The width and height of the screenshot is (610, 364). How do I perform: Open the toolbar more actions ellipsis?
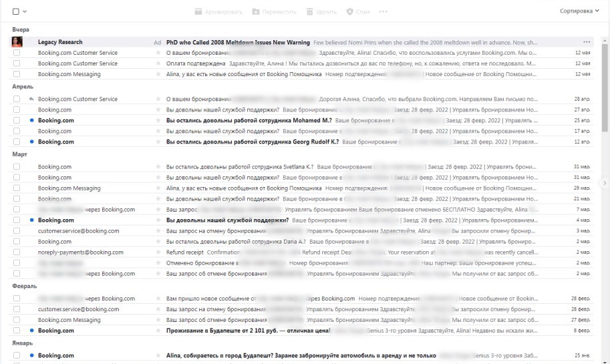(384, 11)
